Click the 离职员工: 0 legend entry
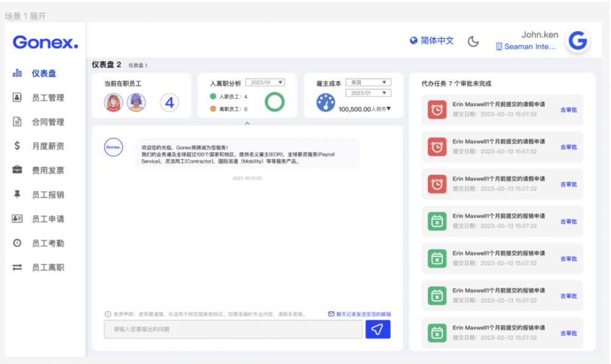 [229, 109]
